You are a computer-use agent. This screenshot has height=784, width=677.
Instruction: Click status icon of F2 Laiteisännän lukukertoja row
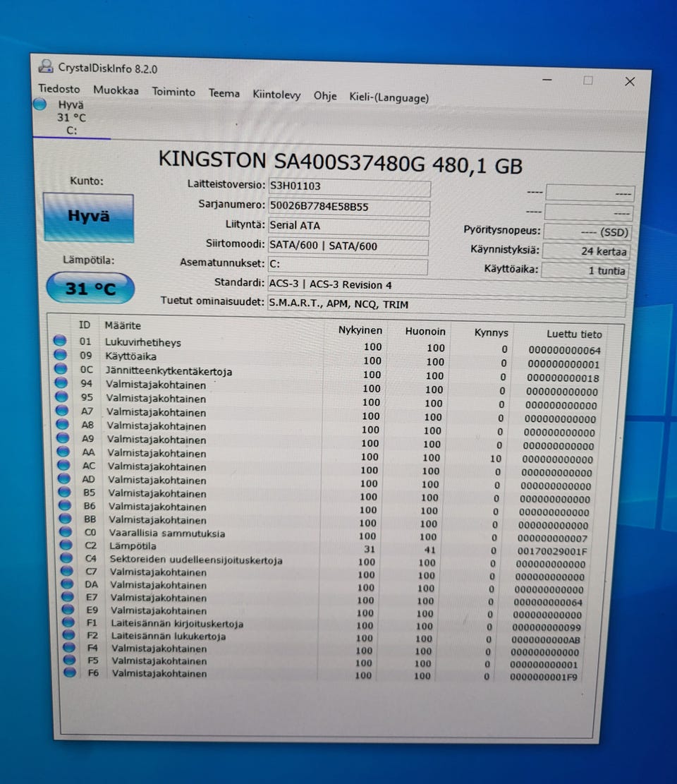[69, 635]
